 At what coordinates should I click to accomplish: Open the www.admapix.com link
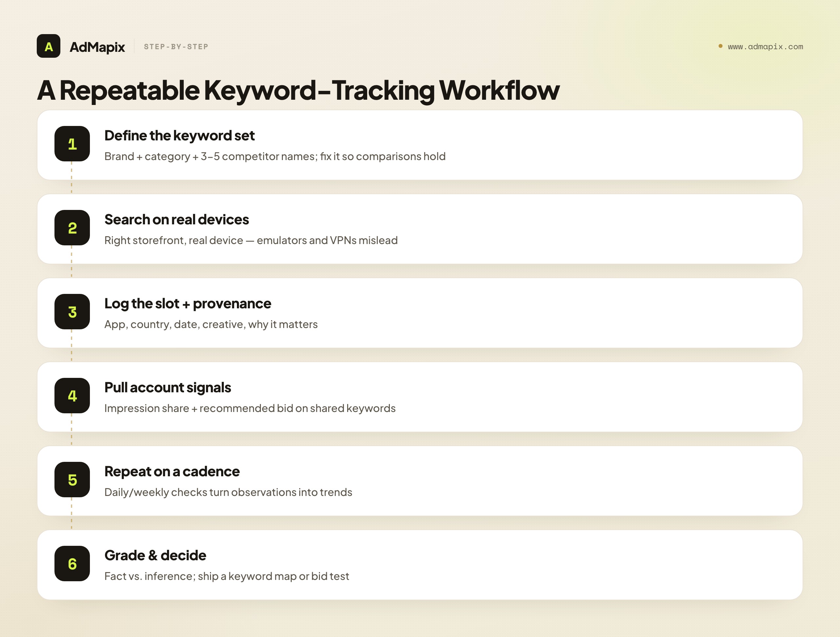[765, 47]
